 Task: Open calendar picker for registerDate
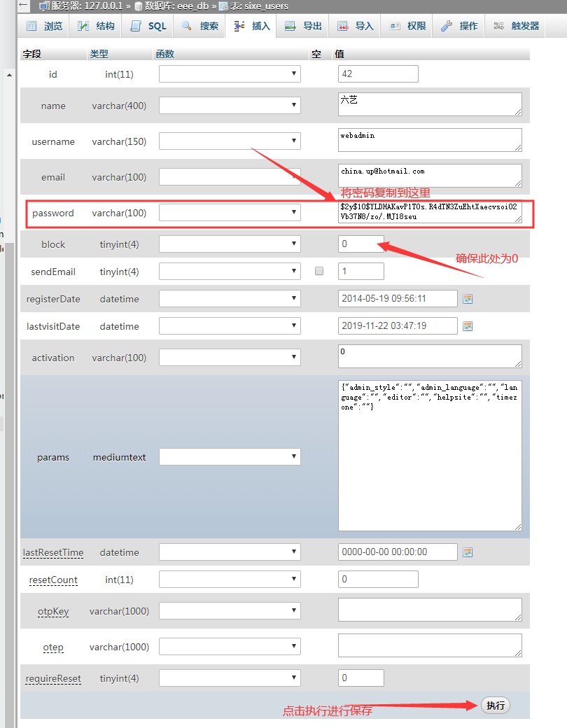coord(468,299)
